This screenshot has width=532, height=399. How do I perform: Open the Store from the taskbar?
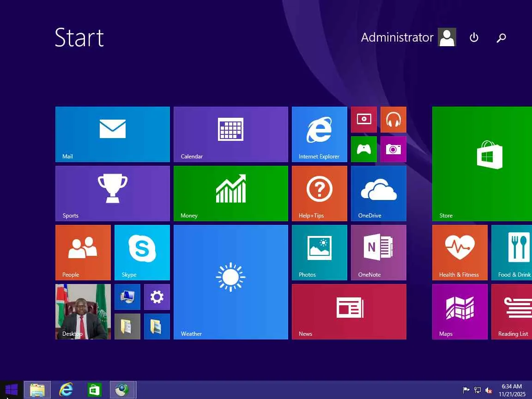pyautogui.click(x=94, y=390)
